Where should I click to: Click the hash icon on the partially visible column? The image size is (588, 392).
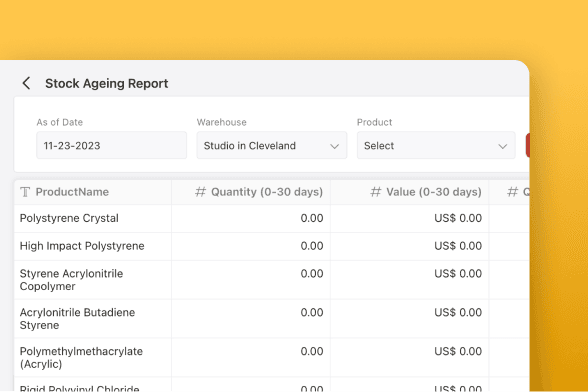pyautogui.click(x=513, y=192)
